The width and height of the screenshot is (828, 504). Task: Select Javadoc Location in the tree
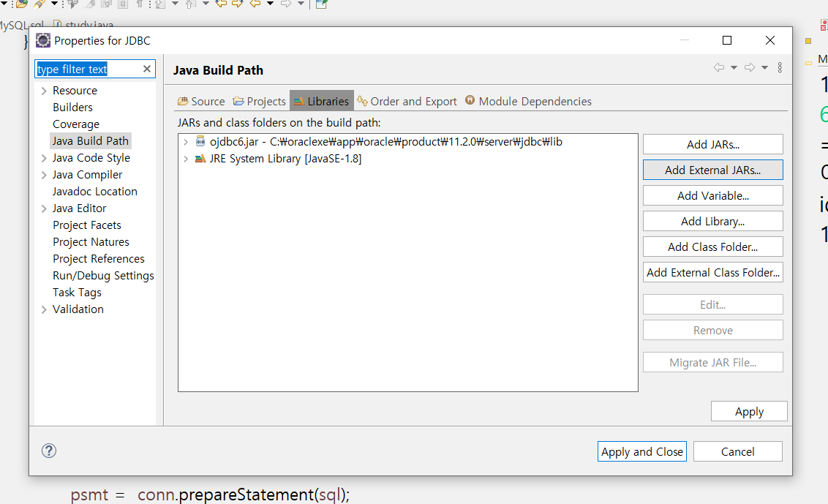pos(95,192)
